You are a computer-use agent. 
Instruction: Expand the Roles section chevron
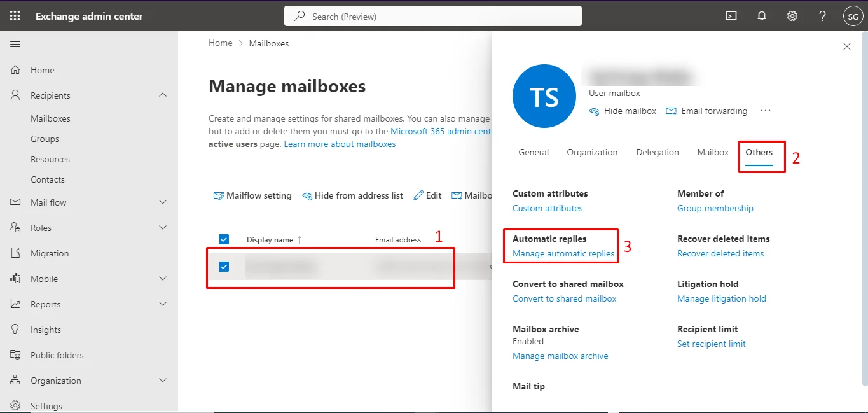pyautogui.click(x=163, y=228)
